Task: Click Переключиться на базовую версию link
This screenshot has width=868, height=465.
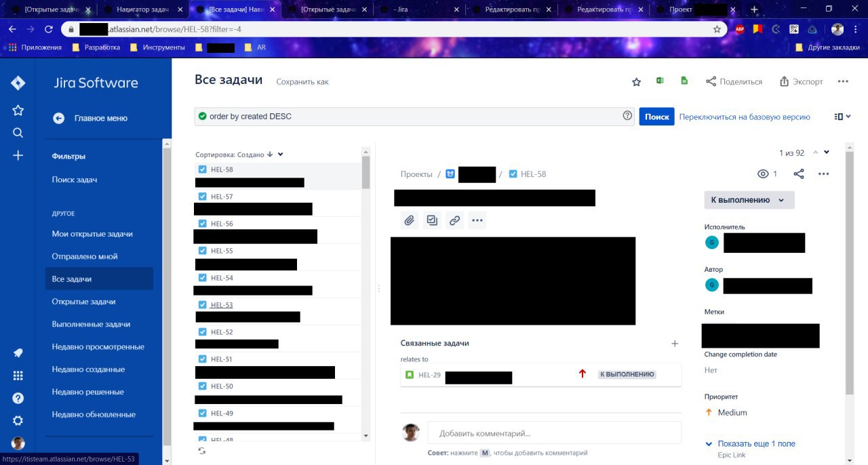Action: [745, 117]
